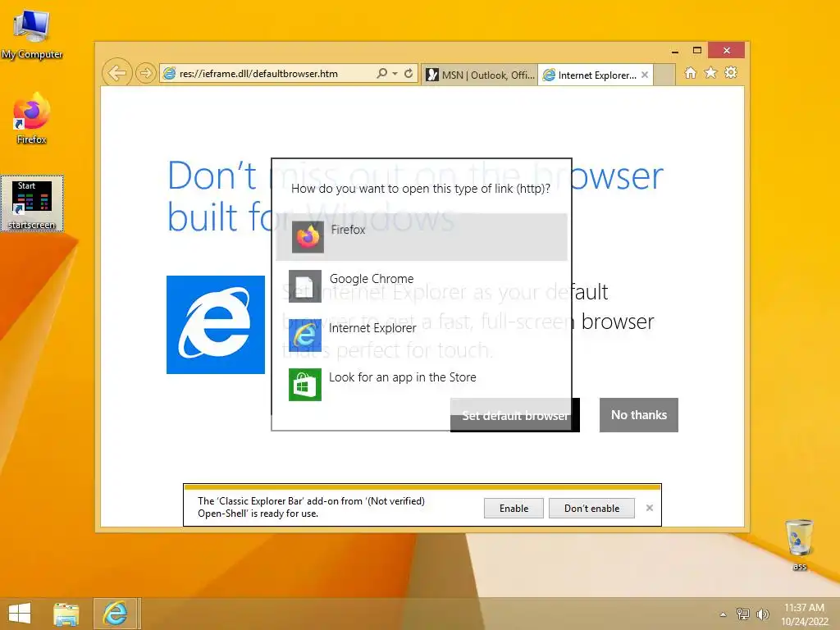The width and height of the screenshot is (840, 630).
Task: Click the Internet Explorer icon in dialog
Action: click(305, 336)
